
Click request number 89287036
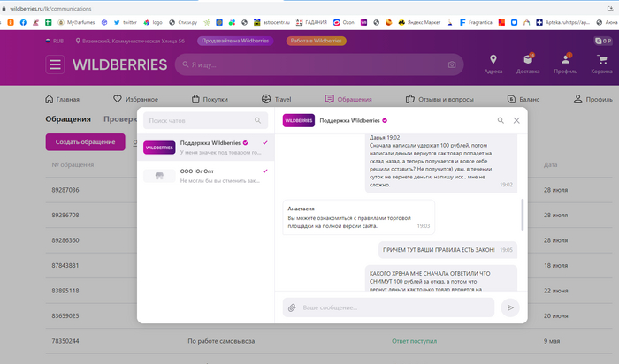click(x=65, y=190)
